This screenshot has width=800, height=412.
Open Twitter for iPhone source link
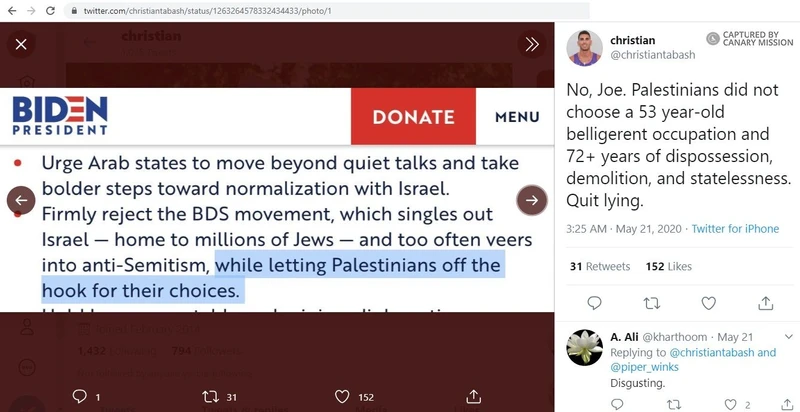(735, 228)
